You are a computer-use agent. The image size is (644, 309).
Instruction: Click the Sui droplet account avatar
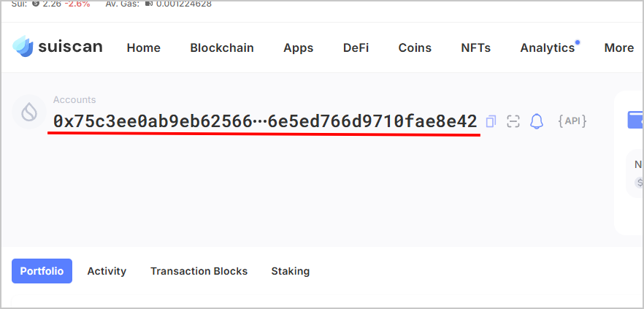(29, 111)
